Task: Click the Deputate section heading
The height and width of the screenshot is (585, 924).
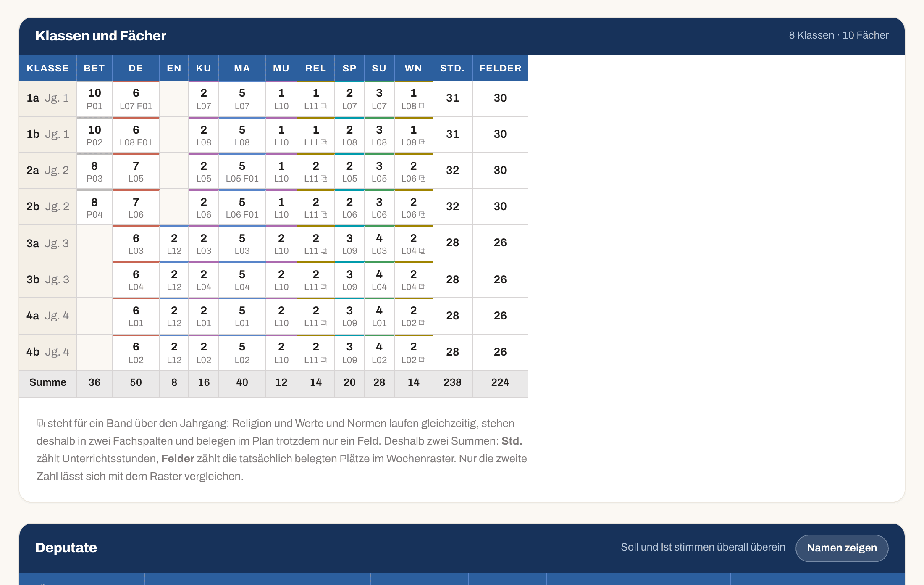Action: click(66, 548)
